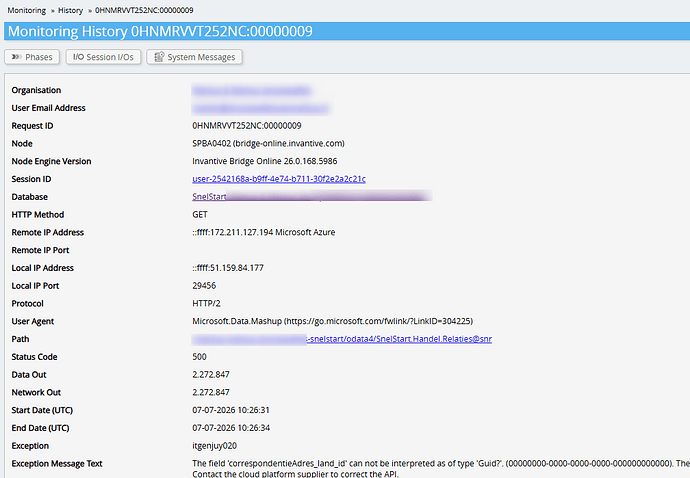
Task: Click the Organisation label
Action: click(x=36, y=90)
